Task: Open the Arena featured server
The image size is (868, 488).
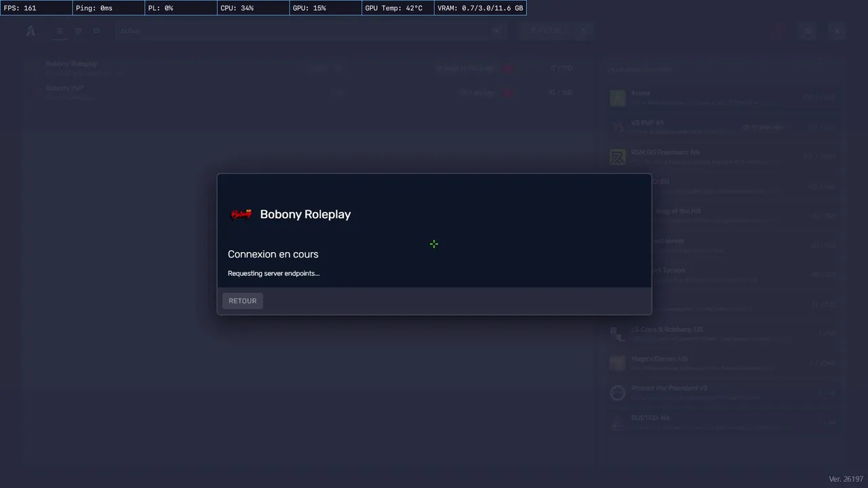Action: 724,98
